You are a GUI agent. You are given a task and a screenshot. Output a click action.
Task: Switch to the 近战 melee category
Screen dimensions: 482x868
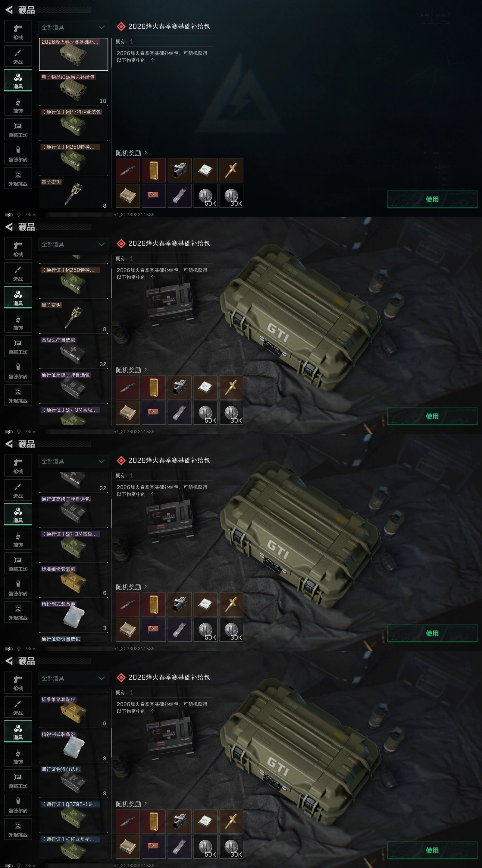pyautogui.click(x=18, y=56)
